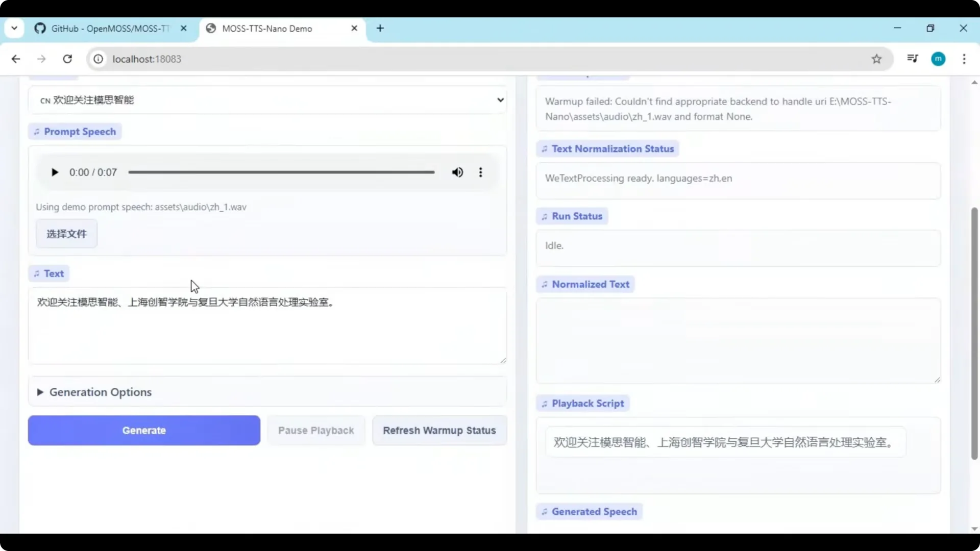Click the Normalized Text box resize handle
The width and height of the screenshot is (980, 551).
(937, 380)
